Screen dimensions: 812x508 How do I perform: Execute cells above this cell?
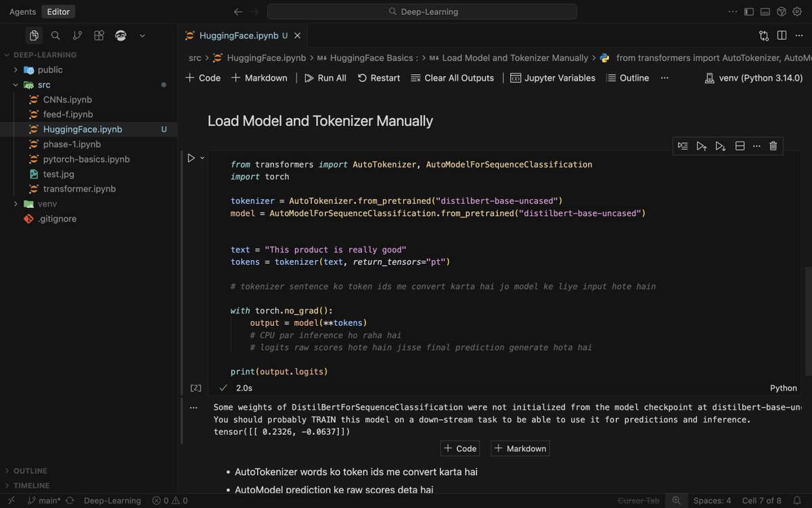tap(702, 146)
